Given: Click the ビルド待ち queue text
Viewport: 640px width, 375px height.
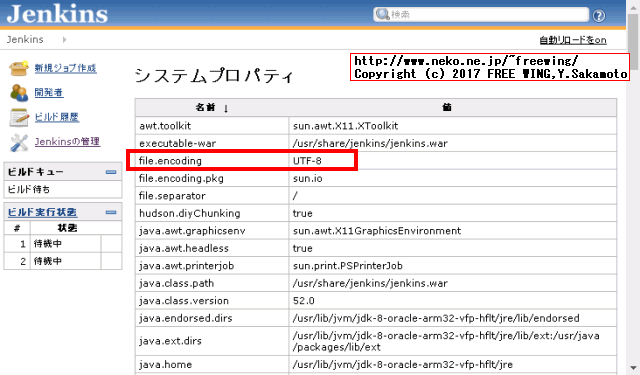Looking at the screenshot, I should (29, 189).
